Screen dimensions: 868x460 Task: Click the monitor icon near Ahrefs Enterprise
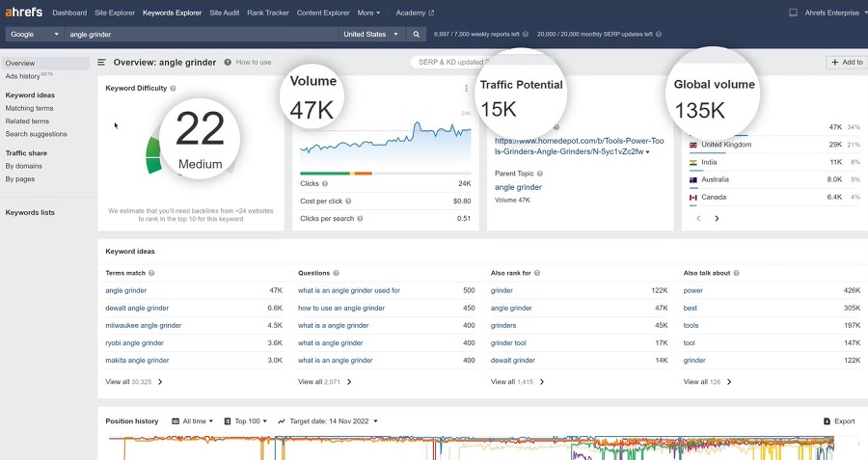click(x=794, y=13)
